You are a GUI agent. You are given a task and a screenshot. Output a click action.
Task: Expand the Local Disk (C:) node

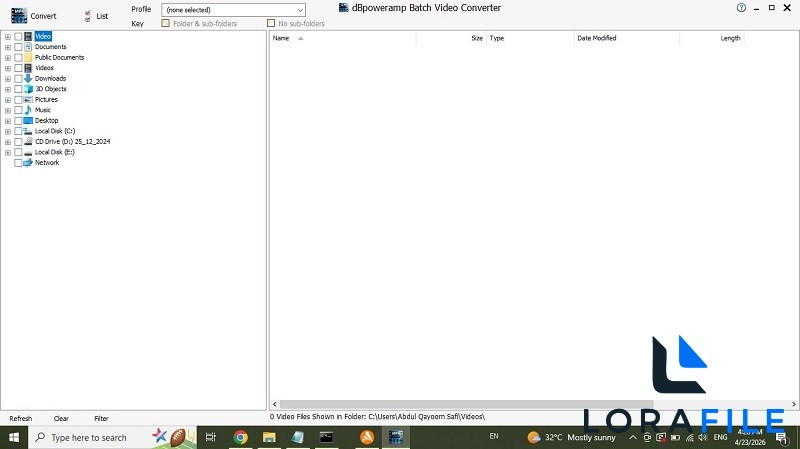click(x=8, y=131)
